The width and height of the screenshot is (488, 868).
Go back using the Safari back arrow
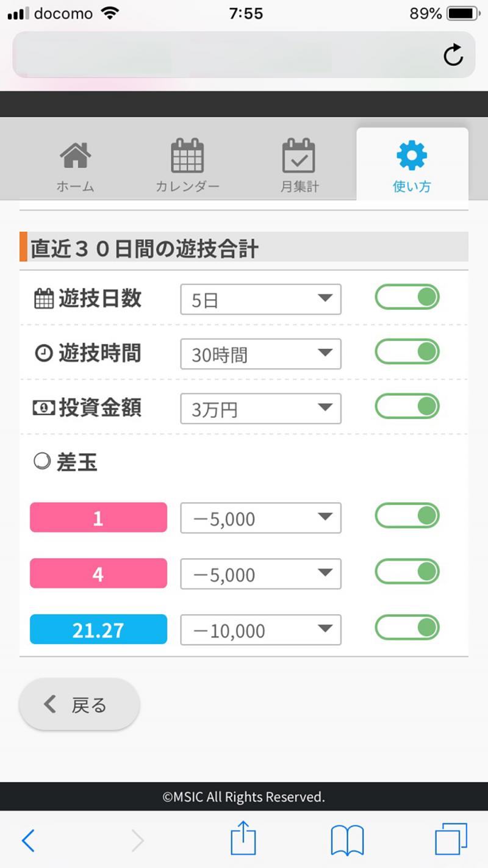click(x=28, y=841)
